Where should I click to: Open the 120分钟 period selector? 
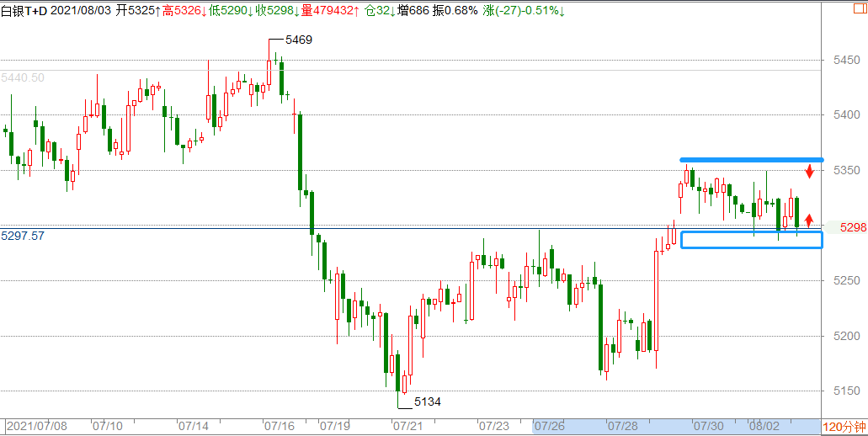pos(844,427)
